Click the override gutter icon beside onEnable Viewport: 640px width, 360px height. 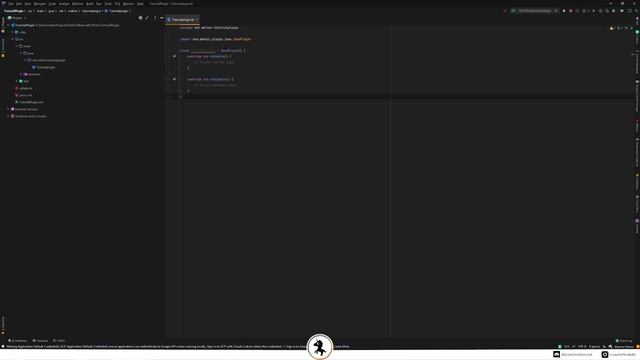pos(174,56)
